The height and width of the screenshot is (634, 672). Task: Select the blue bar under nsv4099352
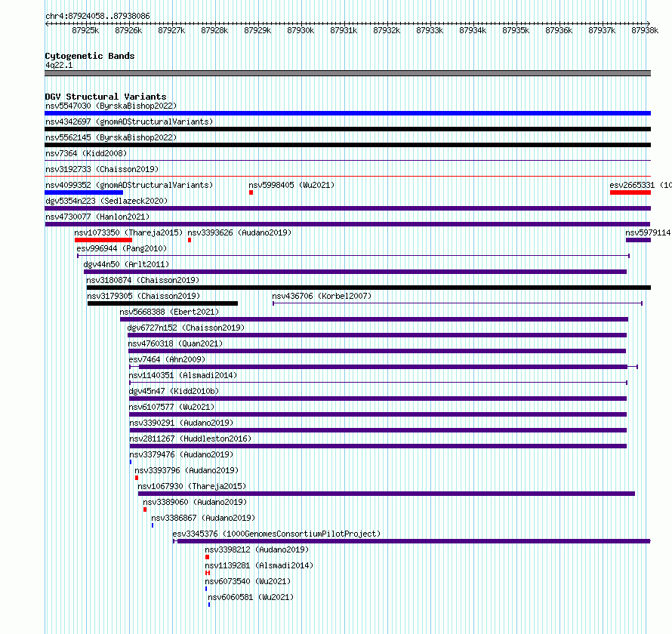pos(84,192)
